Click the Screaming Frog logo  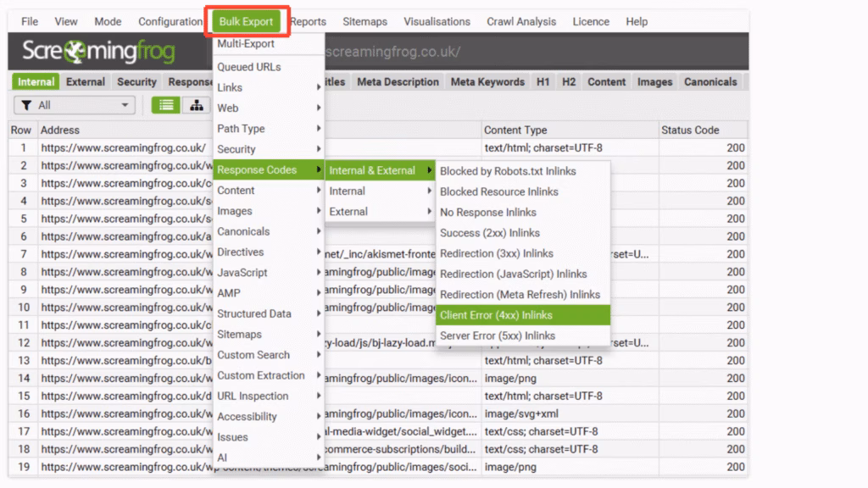pyautogui.click(x=98, y=52)
